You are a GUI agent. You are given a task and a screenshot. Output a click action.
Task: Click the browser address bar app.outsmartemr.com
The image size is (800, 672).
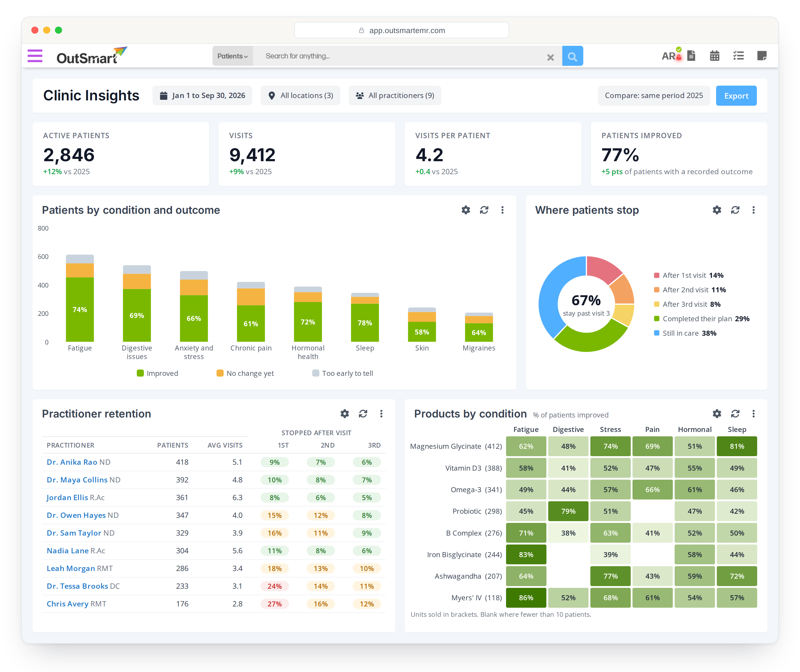[x=401, y=30]
